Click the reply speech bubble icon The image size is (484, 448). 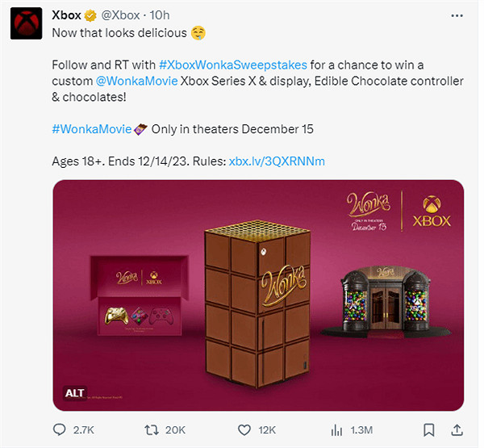coord(60,429)
